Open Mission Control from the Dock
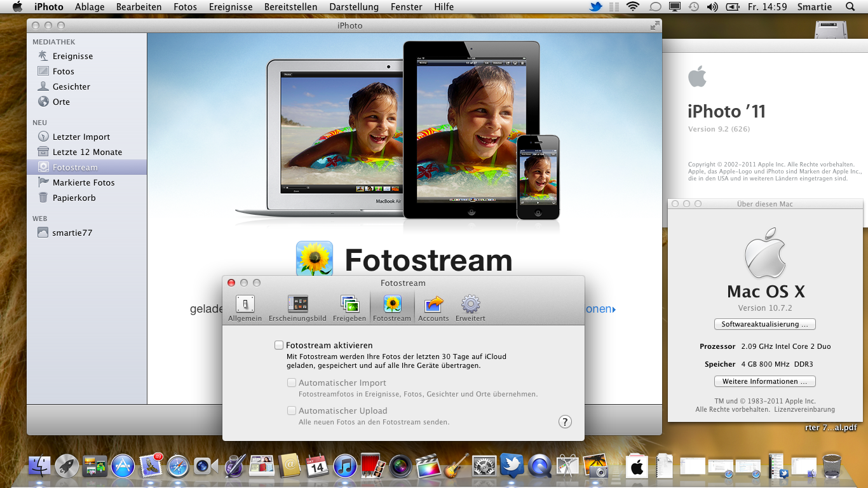This screenshot has width=868, height=488. [95, 466]
